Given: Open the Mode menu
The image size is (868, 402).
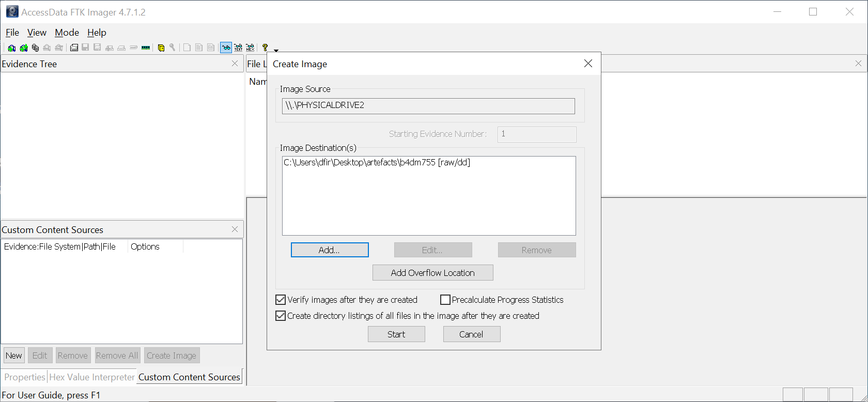Looking at the screenshot, I should 67,33.
